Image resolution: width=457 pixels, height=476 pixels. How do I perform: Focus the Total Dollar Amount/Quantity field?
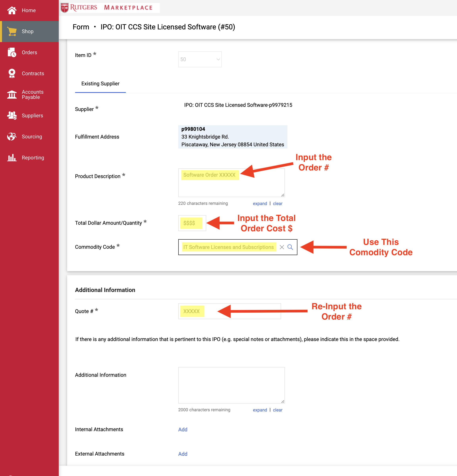point(192,223)
